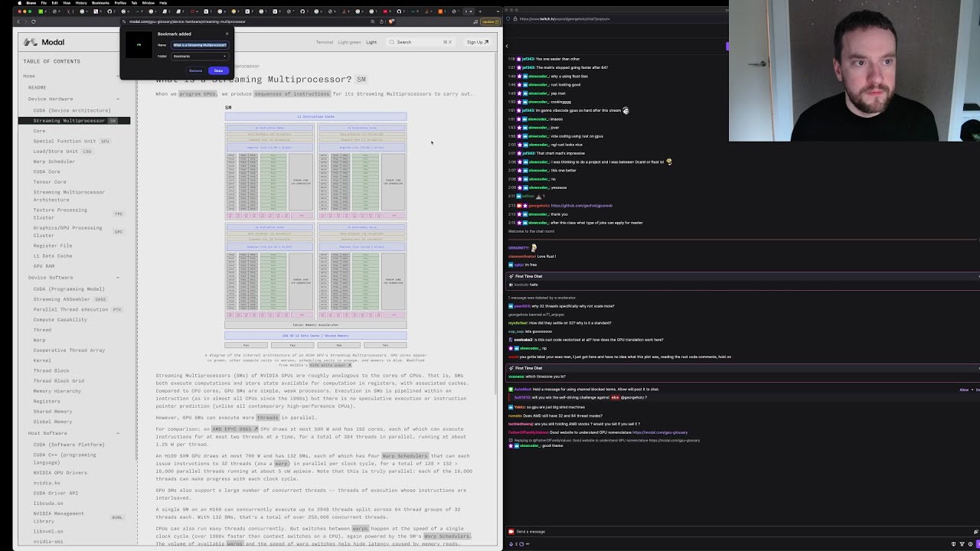Collapse the Device Software section
Viewport: 980px width, 551px height.
pyautogui.click(x=118, y=278)
